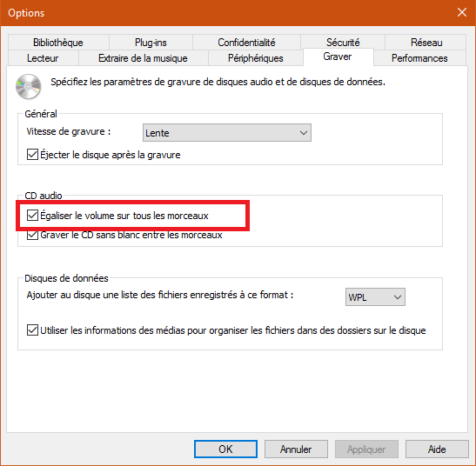Confirm with the OK button
Image resolution: width=476 pixels, height=466 pixels.
(x=225, y=449)
